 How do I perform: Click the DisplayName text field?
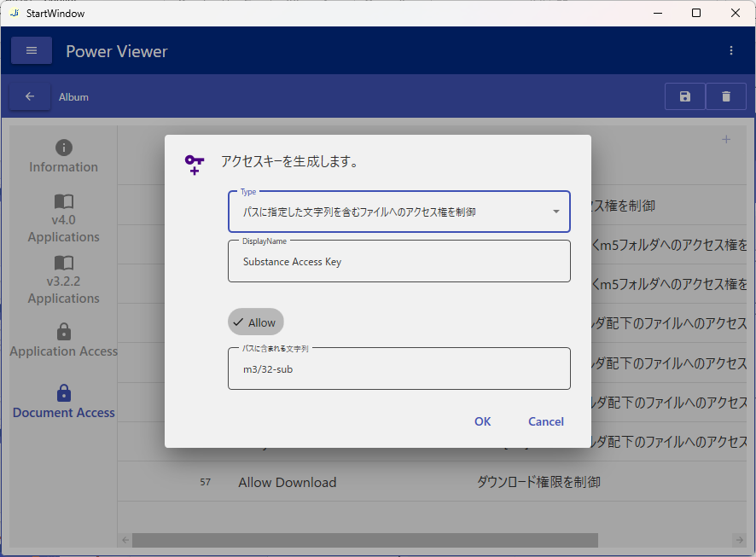coord(398,262)
